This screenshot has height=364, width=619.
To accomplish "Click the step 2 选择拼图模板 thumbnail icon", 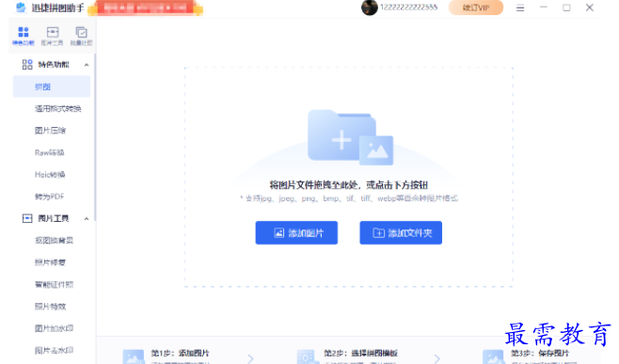I will [308, 356].
